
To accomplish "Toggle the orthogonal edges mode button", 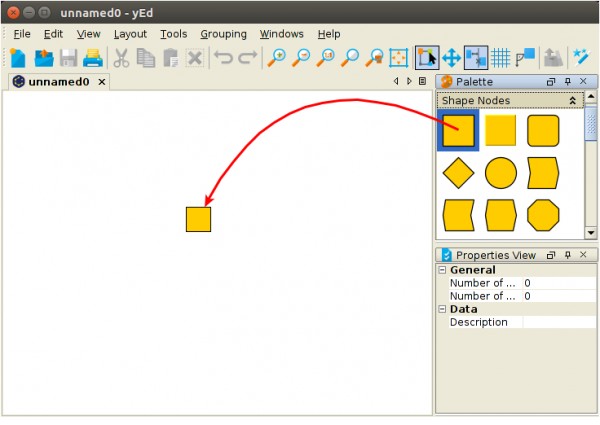I will pos(476,58).
